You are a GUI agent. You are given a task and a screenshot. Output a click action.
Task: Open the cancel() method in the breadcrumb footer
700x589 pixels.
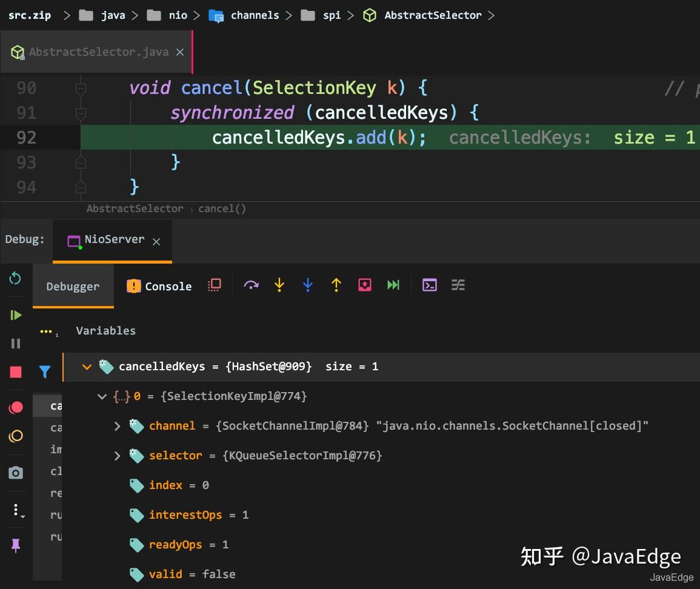(x=222, y=208)
